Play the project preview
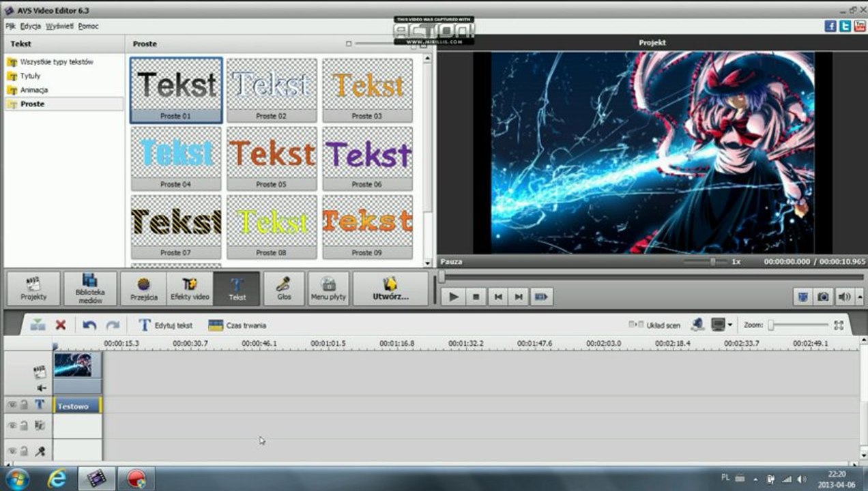Screen dimensions: 868x491 pos(454,297)
